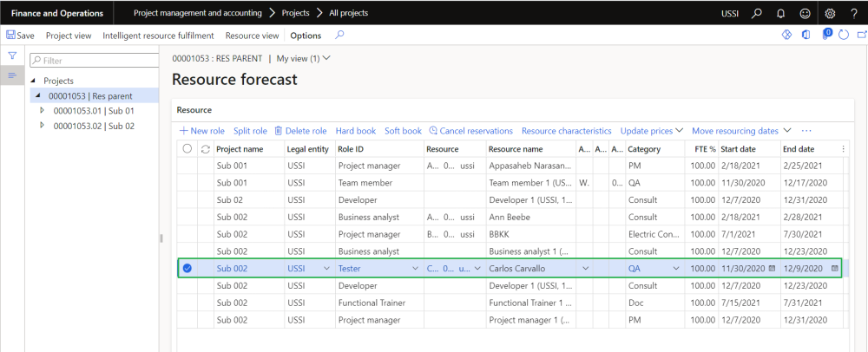
Task: Click the help question mark icon
Action: click(852, 13)
